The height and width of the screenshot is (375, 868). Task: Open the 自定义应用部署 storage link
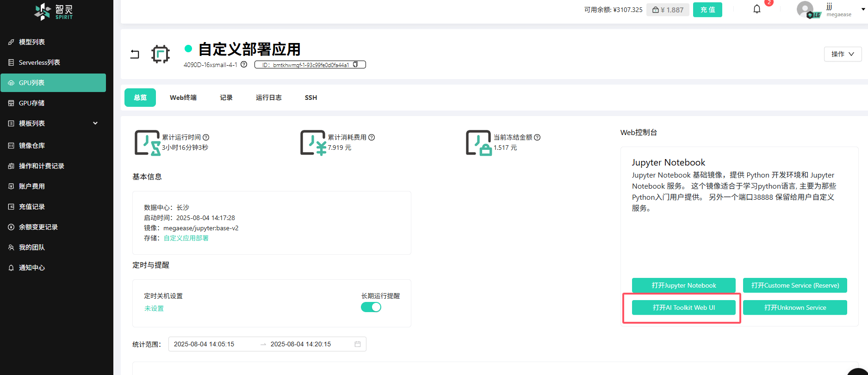tap(186, 238)
